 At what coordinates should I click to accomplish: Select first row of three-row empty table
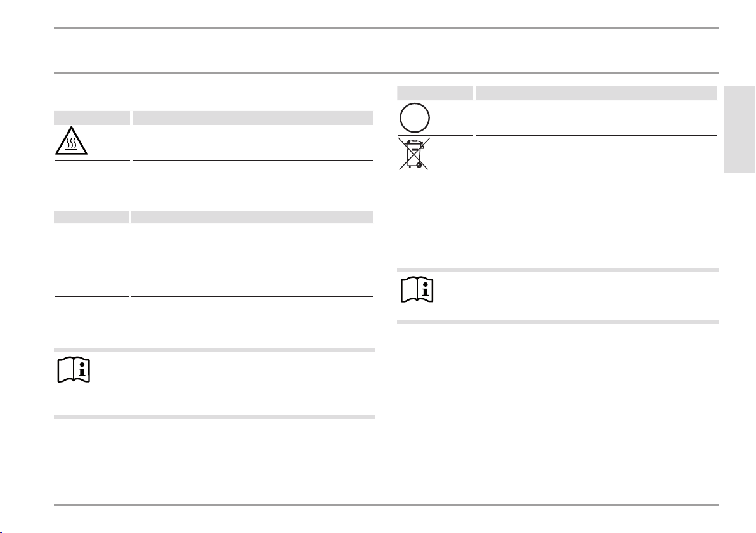tap(214, 235)
